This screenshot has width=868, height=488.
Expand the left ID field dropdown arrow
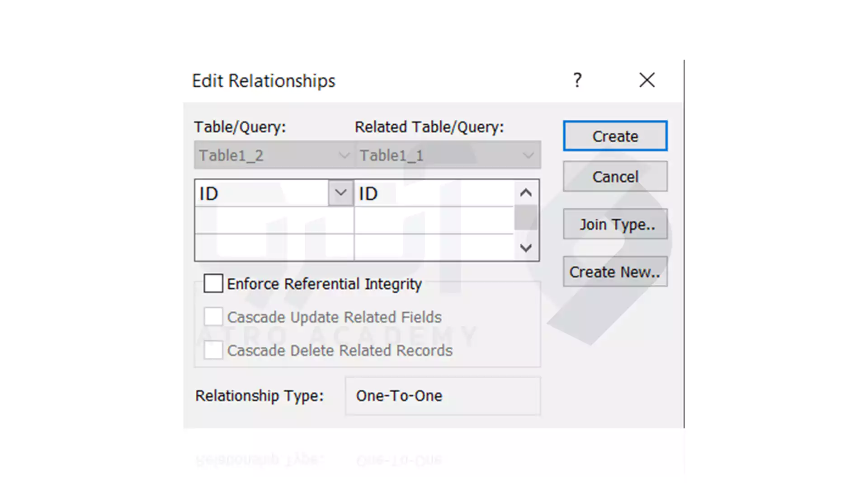coord(340,193)
